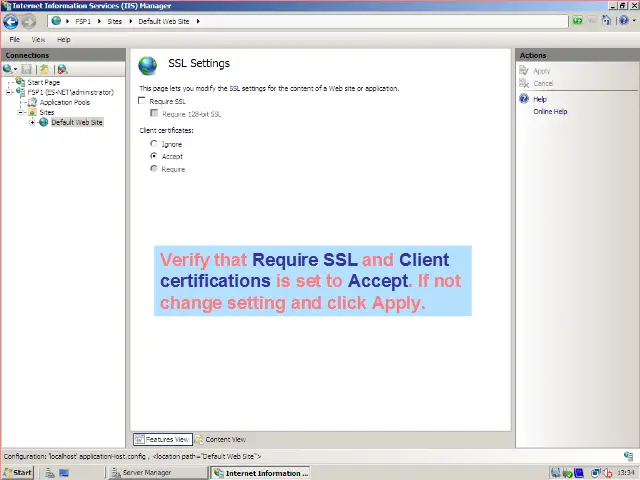Click the Default Web Site globe icon

(44, 122)
